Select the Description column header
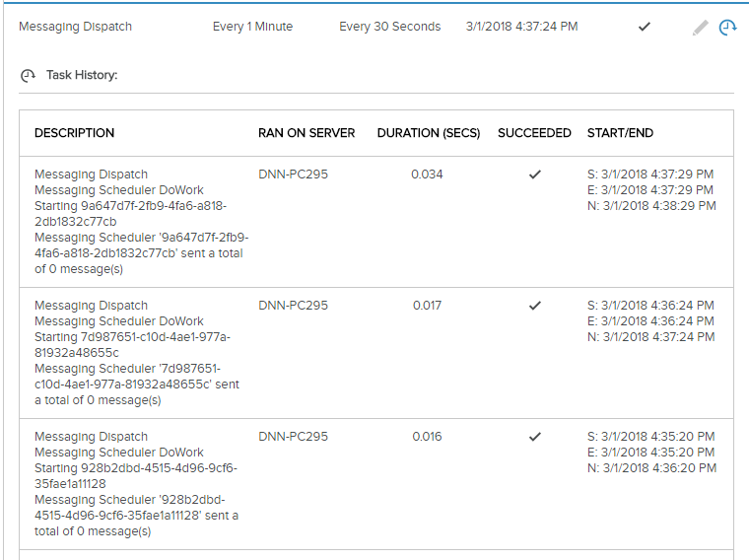The height and width of the screenshot is (560, 749). pos(75,133)
